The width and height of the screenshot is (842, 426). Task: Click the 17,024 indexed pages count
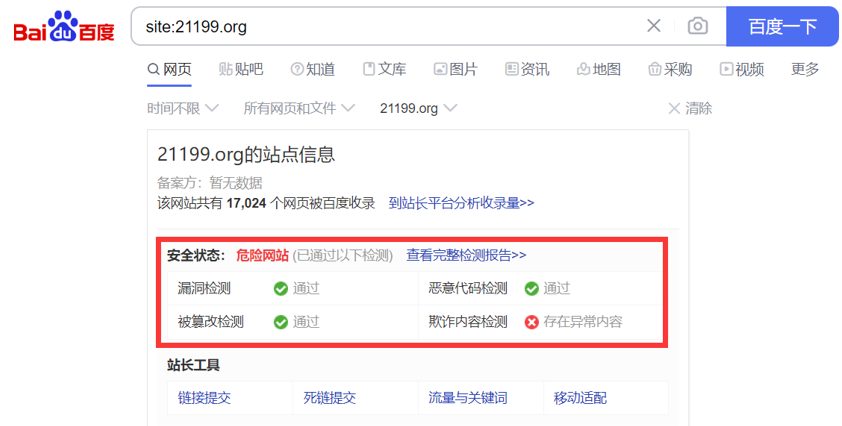click(246, 204)
